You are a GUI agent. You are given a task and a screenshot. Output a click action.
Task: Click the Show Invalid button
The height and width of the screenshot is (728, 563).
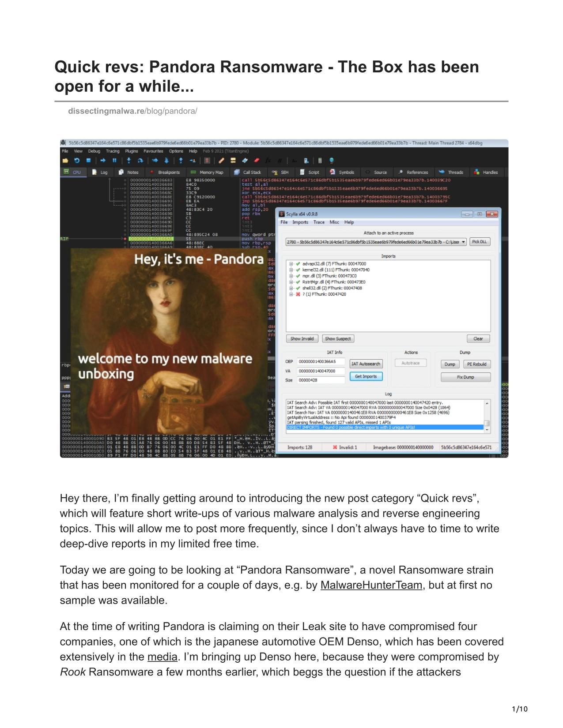(x=302, y=339)
